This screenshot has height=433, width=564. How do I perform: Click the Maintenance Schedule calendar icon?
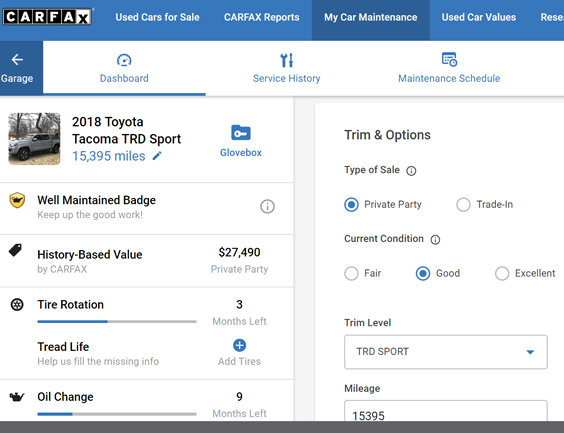click(449, 60)
